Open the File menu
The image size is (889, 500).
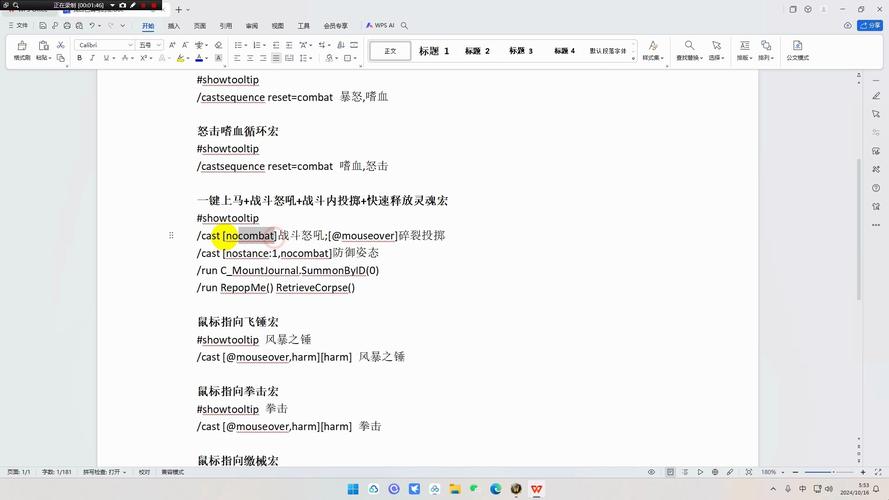click(18, 26)
